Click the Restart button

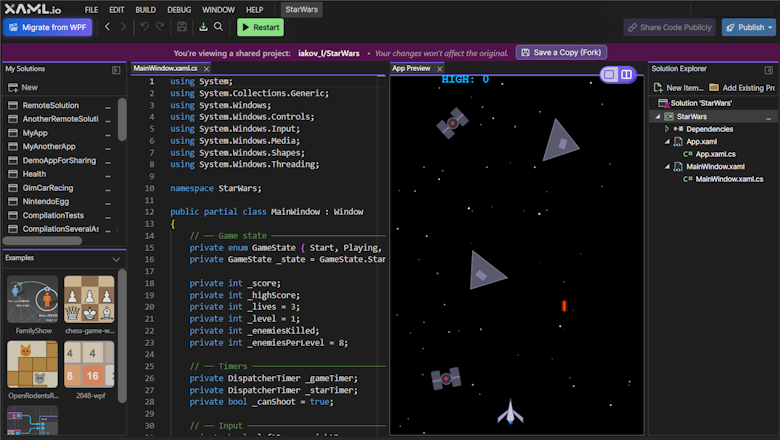pos(260,27)
